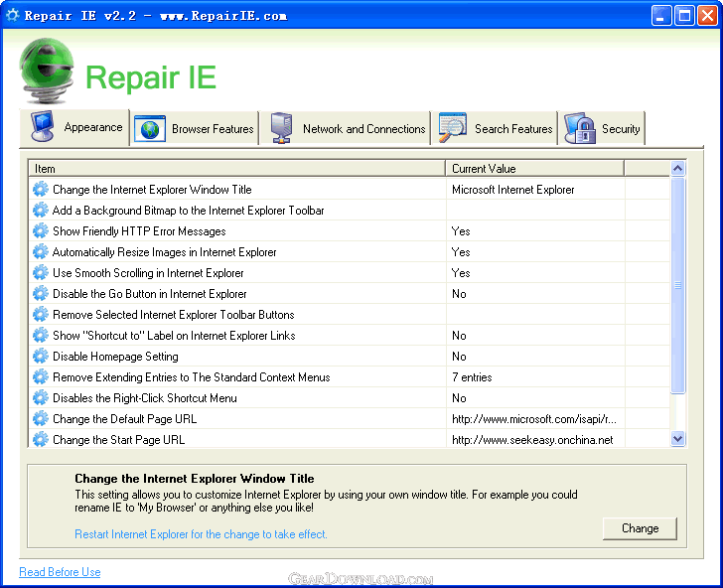Image resolution: width=723 pixels, height=588 pixels.
Task: Open the Search Features tab
Action: (x=494, y=129)
